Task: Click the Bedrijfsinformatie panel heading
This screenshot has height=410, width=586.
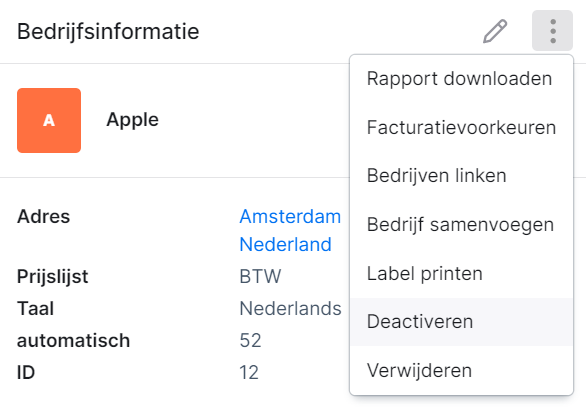Action: point(108,31)
